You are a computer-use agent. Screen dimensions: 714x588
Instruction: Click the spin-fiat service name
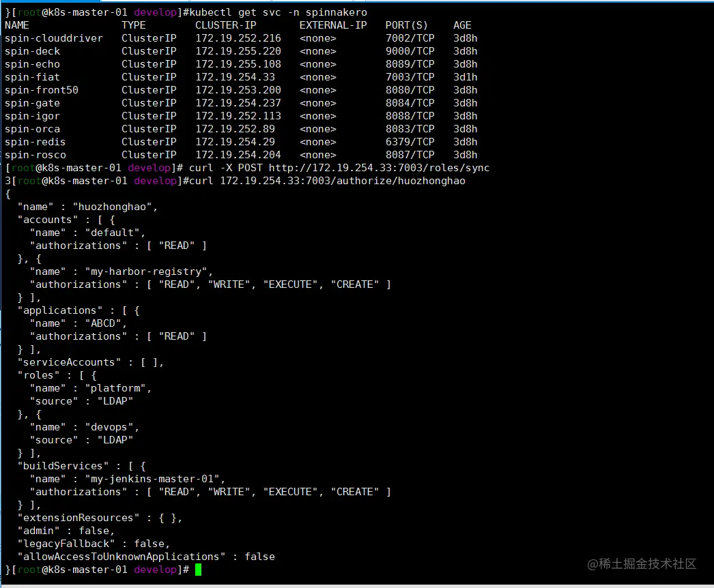(32, 77)
